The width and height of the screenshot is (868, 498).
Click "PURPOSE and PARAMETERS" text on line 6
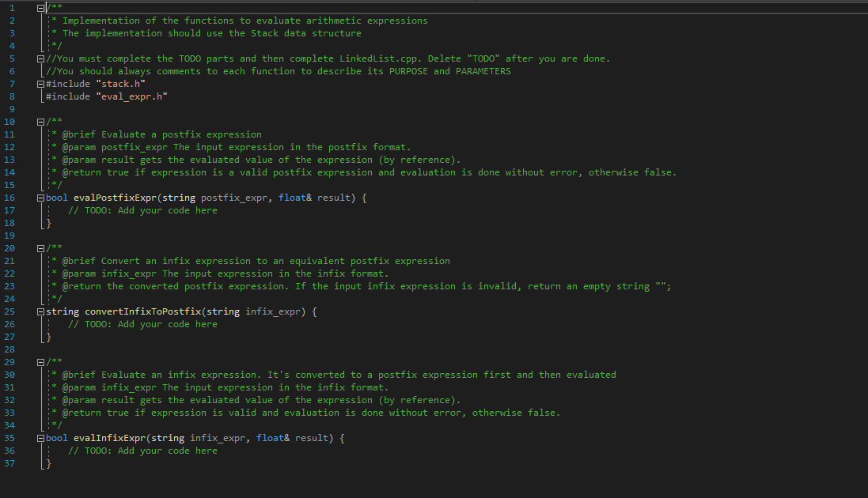(x=450, y=71)
